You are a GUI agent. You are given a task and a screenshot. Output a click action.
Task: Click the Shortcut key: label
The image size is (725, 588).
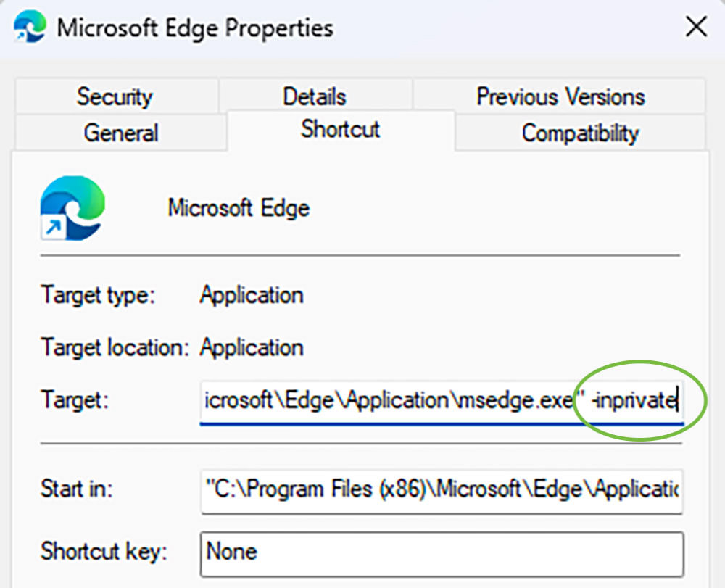click(x=104, y=552)
